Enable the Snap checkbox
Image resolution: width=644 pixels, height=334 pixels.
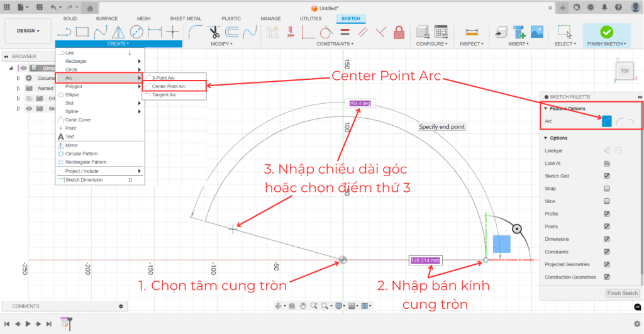pos(607,188)
